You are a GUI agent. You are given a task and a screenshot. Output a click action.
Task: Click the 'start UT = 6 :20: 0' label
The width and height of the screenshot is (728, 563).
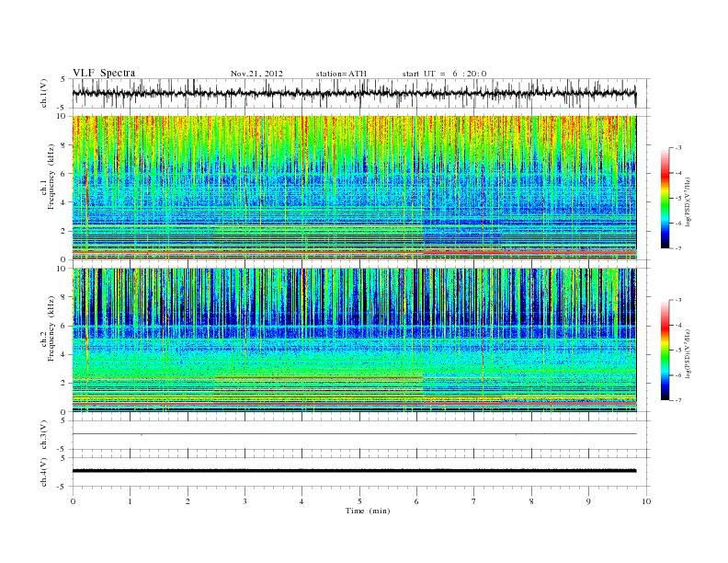pyautogui.click(x=444, y=74)
